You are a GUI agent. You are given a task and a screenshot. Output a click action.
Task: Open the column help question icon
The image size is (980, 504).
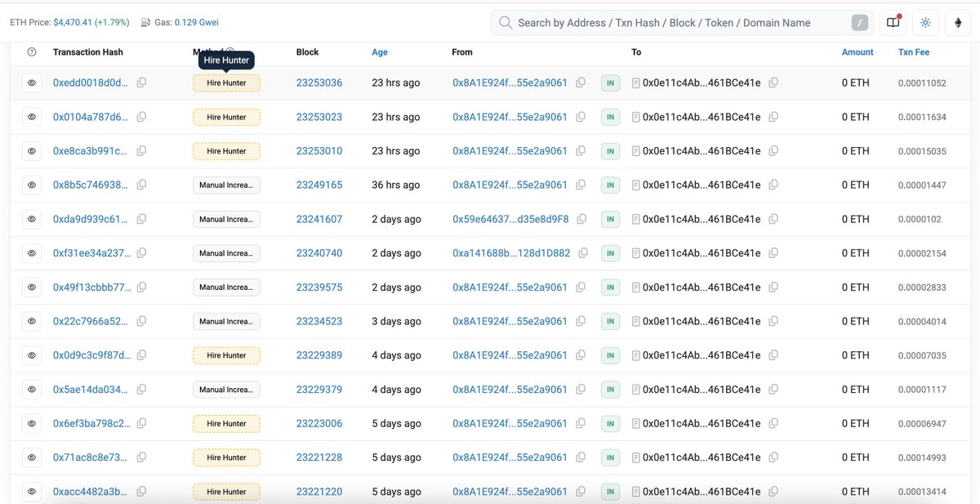[x=32, y=52]
